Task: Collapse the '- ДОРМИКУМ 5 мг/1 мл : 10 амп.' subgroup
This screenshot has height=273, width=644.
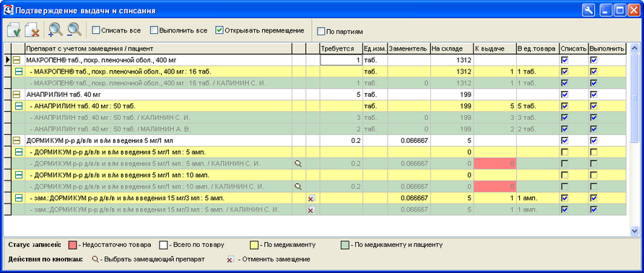Action: [19, 175]
